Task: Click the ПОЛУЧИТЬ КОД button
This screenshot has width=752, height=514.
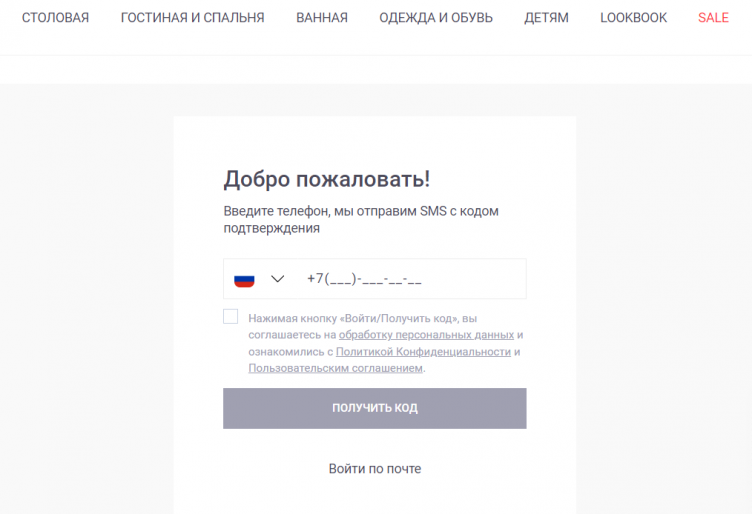Action: tap(375, 408)
